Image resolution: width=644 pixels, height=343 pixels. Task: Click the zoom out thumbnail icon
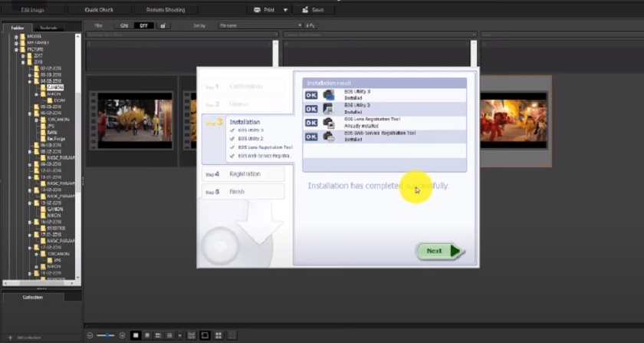90,335
